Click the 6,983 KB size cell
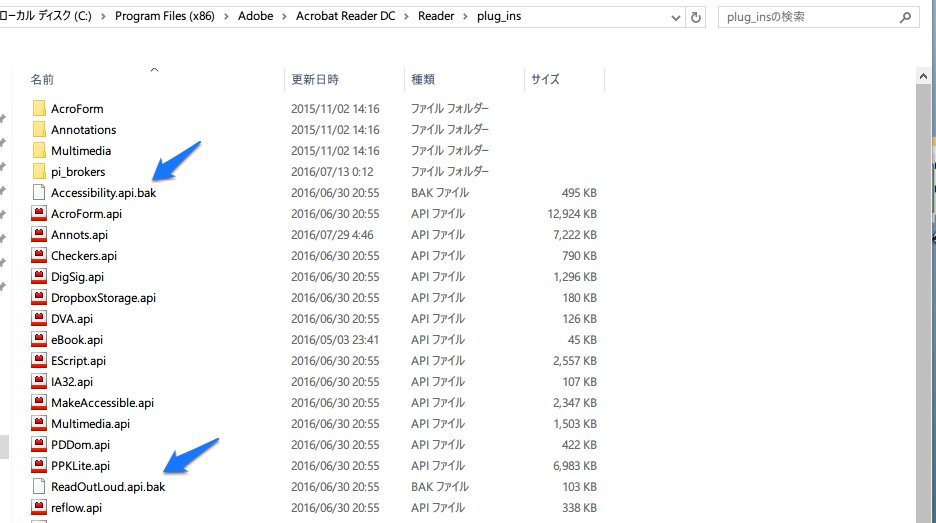This screenshot has height=523, width=936. click(574, 466)
